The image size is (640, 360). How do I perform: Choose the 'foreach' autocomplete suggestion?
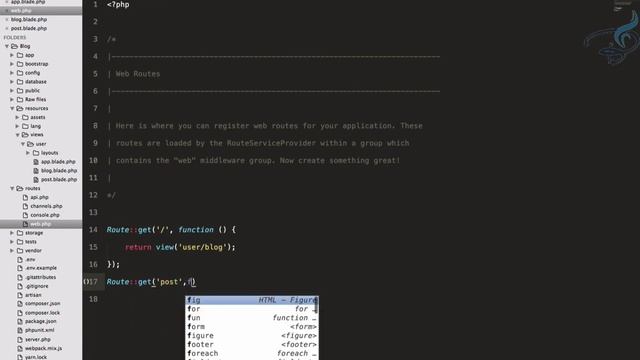(252, 353)
